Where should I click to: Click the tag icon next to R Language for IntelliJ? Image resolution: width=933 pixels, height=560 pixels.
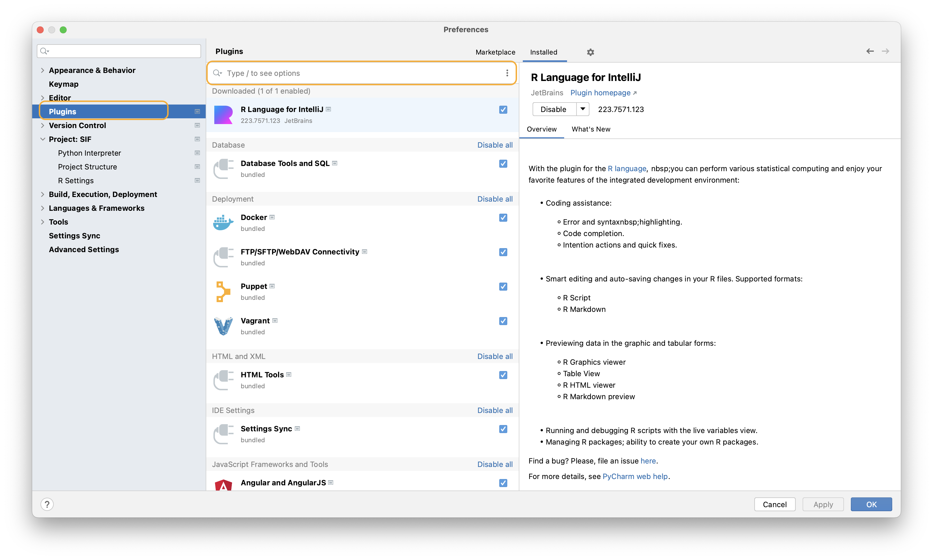pyautogui.click(x=328, y=109)
